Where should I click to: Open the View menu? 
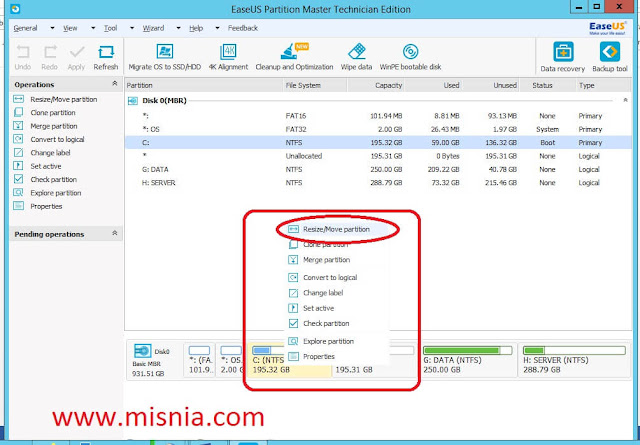70,28
